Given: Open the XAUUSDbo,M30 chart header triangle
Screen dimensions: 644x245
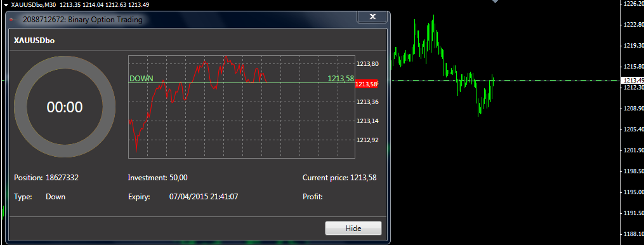Looking at the screenshot, I should pyautogui.click(x=6, y=4).
